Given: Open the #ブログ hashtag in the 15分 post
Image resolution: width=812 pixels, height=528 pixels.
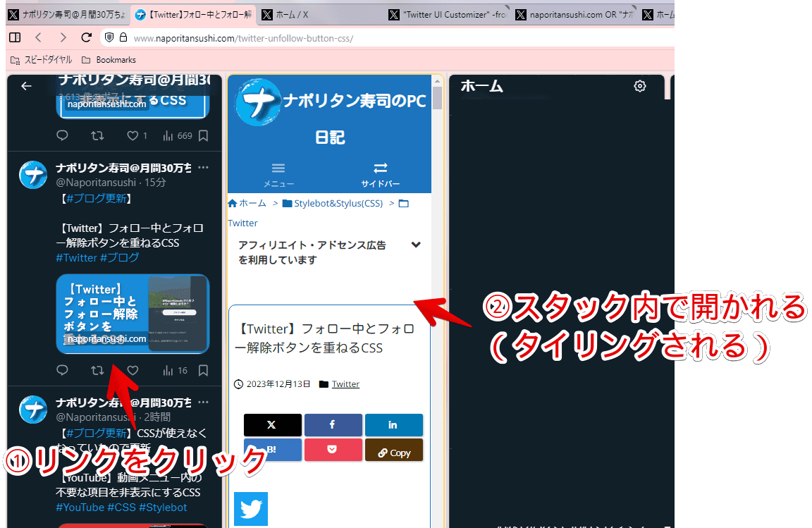Looking at the screenshot, I should point(120,257).
